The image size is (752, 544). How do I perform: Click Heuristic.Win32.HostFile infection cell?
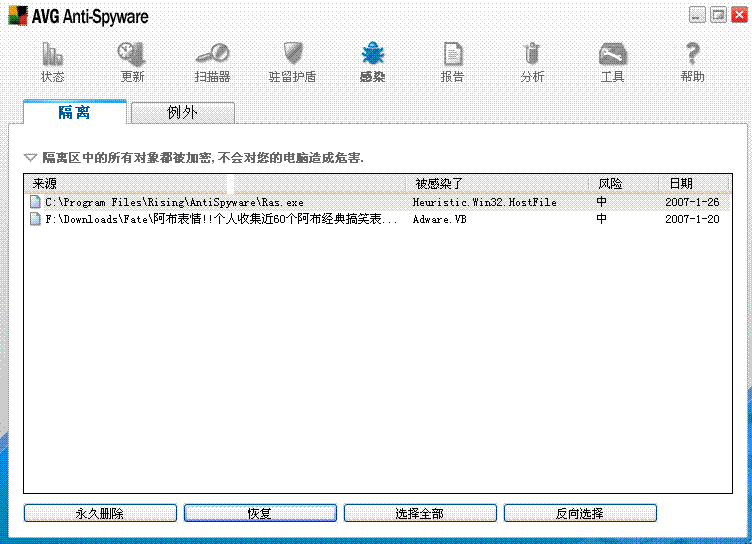click(484, 202)
